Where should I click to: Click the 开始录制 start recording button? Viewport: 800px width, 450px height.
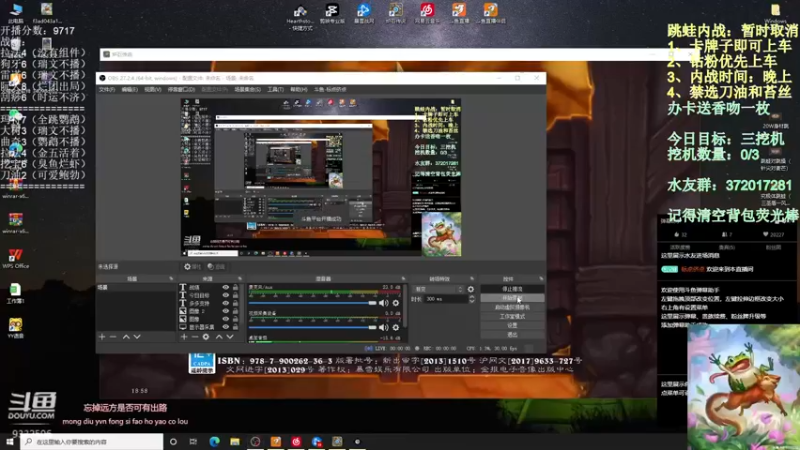pyautogui.click(x=512, y=298)
